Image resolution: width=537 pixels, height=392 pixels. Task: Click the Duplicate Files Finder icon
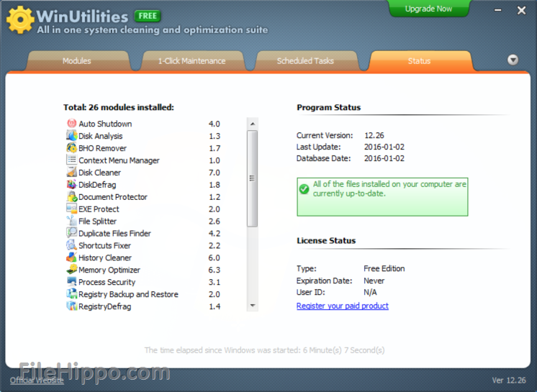[71, 233]
